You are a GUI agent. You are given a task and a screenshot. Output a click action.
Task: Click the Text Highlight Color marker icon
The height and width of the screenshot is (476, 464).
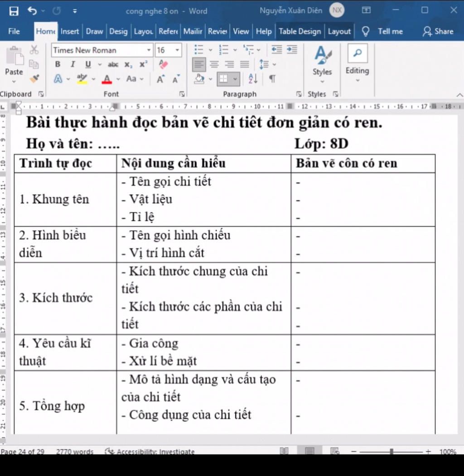[82, 79]
